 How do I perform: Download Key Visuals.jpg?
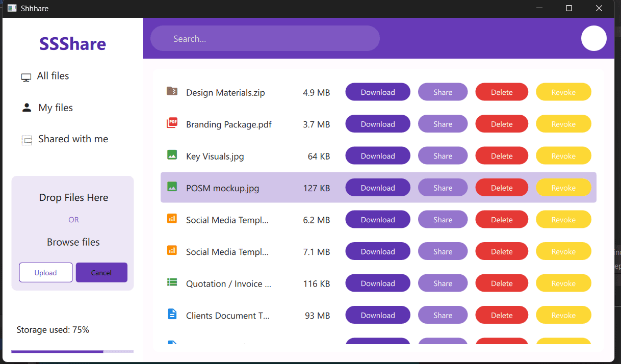pos(378,156)
